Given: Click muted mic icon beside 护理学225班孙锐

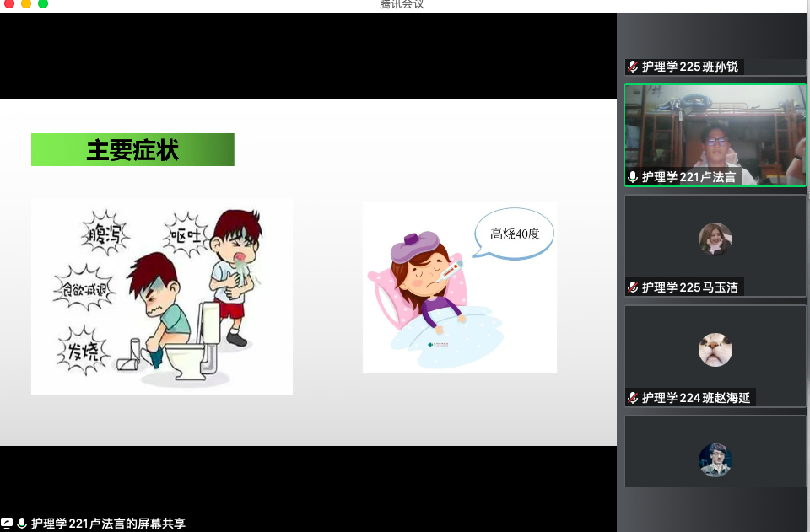Looking at the screenshot, I should tap(633, 67).
